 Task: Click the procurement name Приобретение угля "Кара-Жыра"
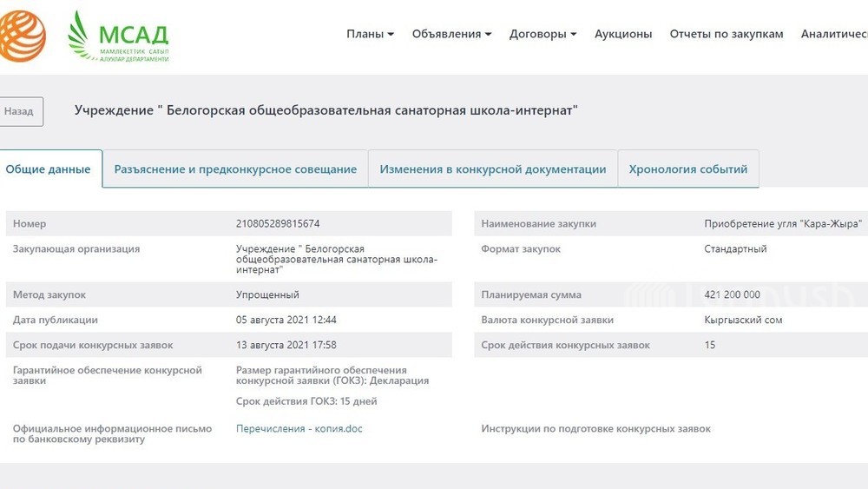point(783,224)
